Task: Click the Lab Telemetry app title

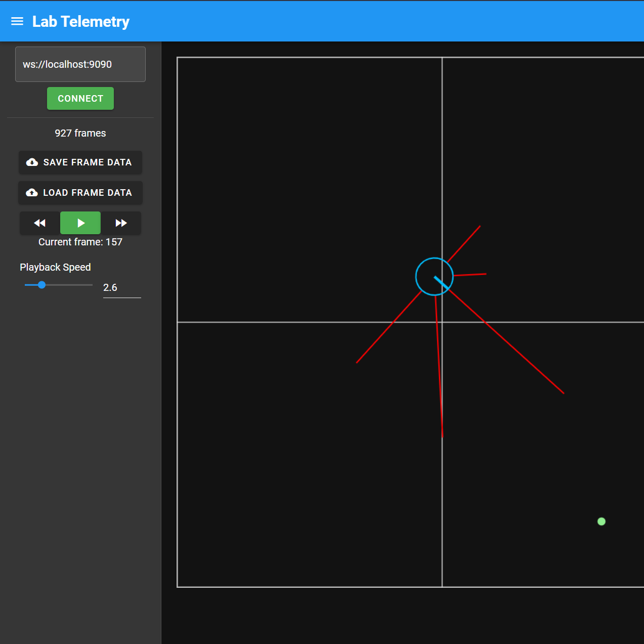Action: point(80,21)
